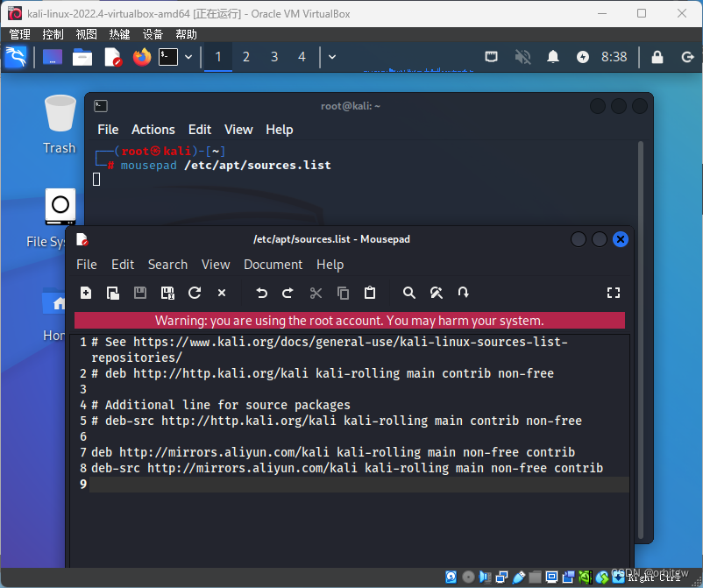The height and width of the screenshot is (588, 703).
Task: Open Mousepad Edit menu
Action: (123, 265)
